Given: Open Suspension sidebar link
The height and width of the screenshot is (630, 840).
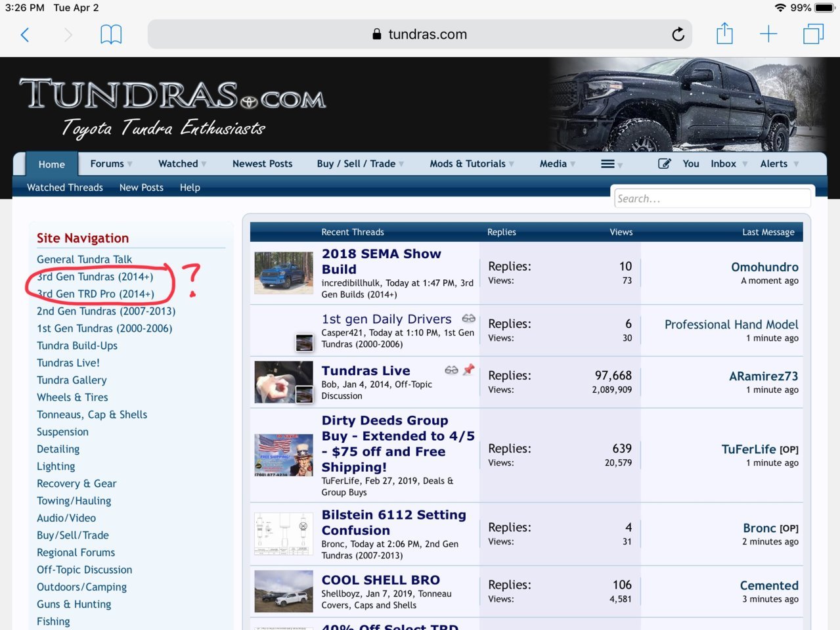Looking at the screenshot, I should pyautogui.click(x=62, y=432).
